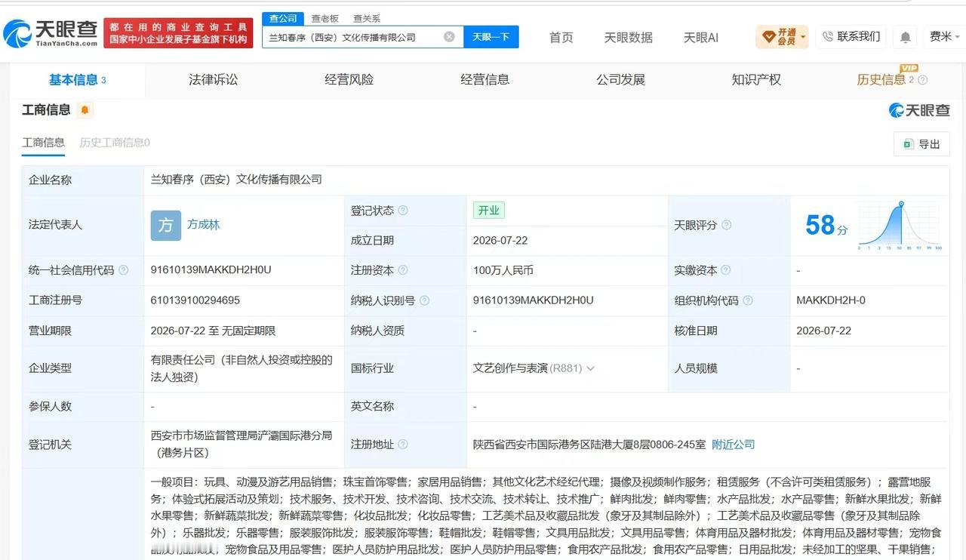
Task: Click the 成立日期 value 2026-07-22
Action: click(500, 240)
